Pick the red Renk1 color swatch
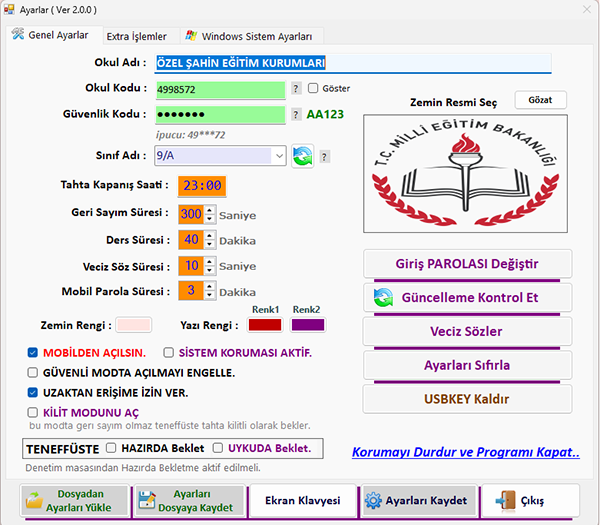This screenshot has width=600, height=525. pos(264,324)
